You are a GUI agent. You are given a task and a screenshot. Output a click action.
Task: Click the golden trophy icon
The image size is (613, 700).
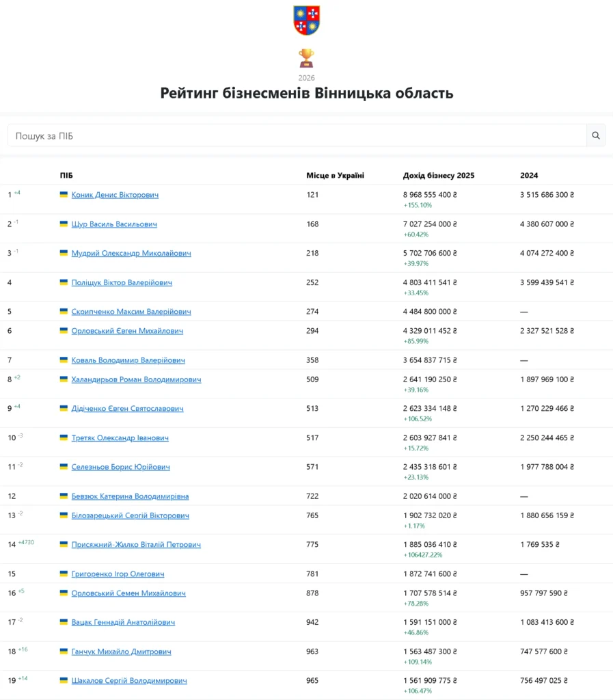coord(306,57)
